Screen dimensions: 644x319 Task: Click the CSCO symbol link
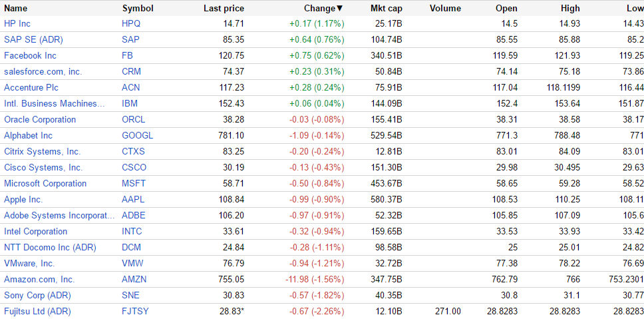[134, 167]
